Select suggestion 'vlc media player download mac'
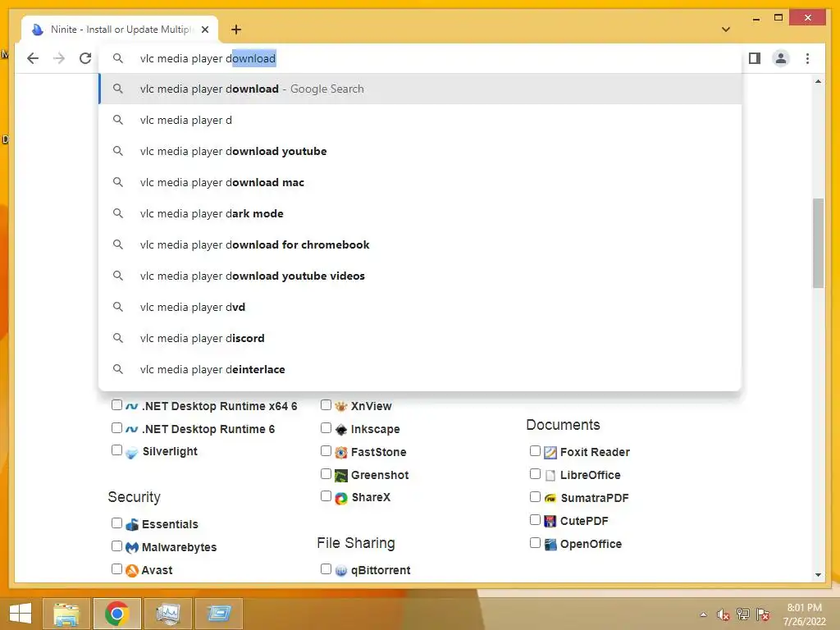The image size is (840, 630). [x=421, y=182]
